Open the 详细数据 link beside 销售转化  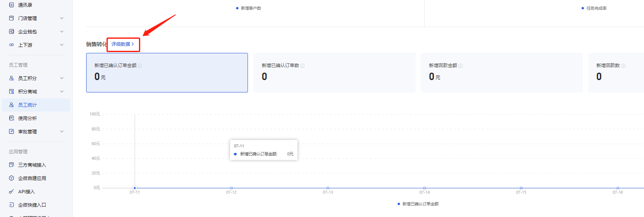pos(122,44)
